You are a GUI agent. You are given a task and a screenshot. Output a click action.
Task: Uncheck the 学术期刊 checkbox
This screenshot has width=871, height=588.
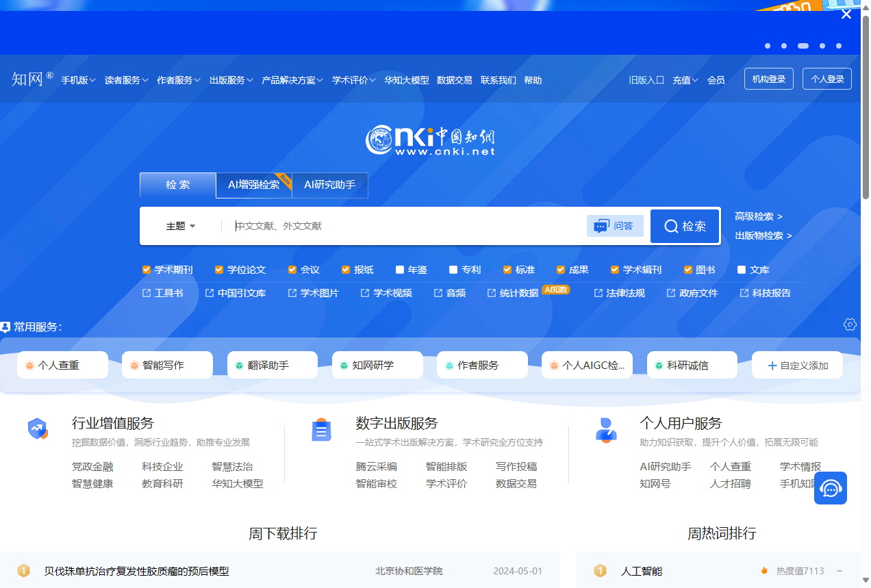tap(145, 269)
